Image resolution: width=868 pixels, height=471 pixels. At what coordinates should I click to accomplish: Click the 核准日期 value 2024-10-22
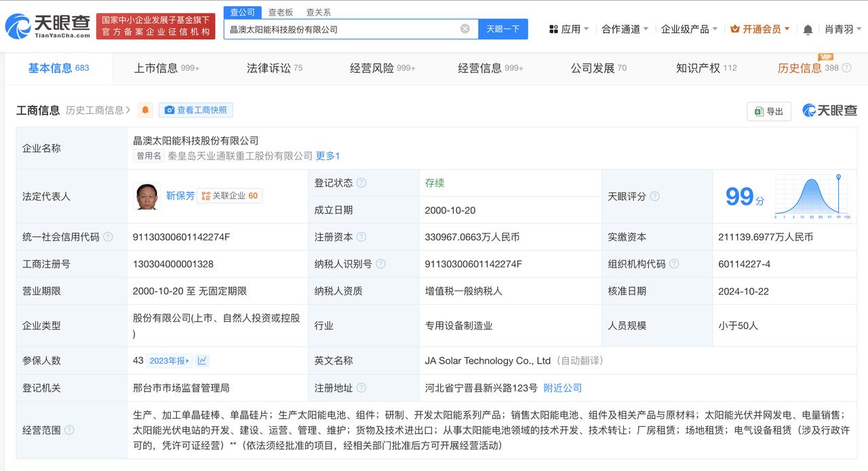tap(745, 291)
